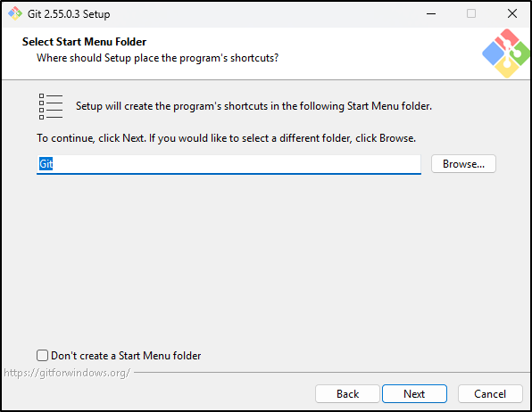Minimize the Git Setup window
This screenshot has height=412, width=532.
click(x=431, y=14)
